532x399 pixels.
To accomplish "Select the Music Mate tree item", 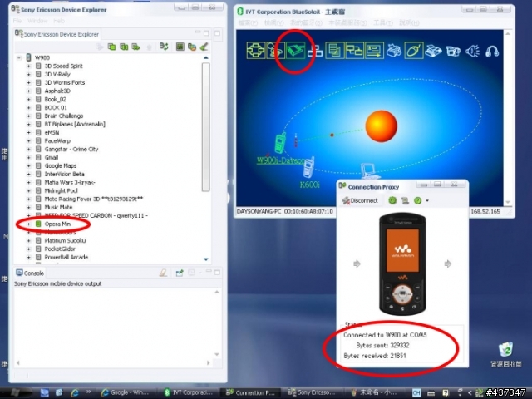I will pyautogui.click(x=58, y=207).
